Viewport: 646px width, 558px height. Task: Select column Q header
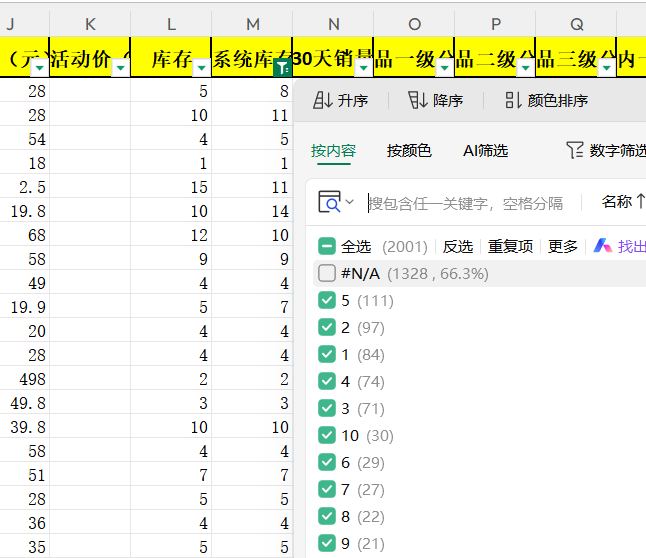[x=576, y=24]
